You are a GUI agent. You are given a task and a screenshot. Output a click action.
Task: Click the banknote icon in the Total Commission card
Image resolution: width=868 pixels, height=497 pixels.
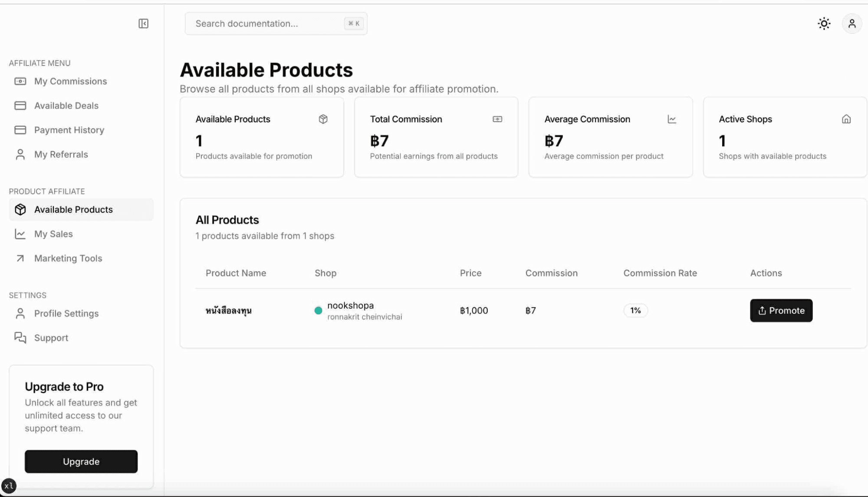point(497,119)
